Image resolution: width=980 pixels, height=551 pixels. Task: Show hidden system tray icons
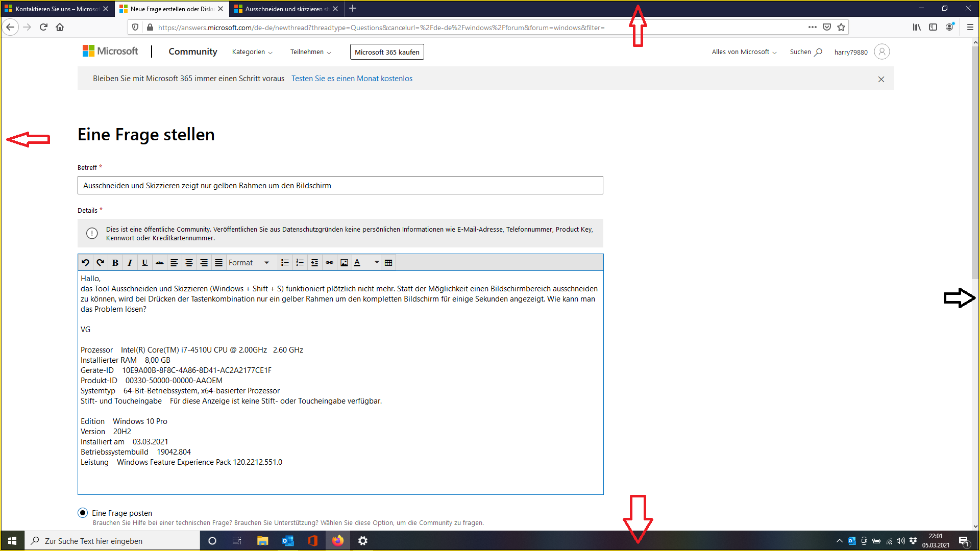pyautogui.click(x=839, y=541)
